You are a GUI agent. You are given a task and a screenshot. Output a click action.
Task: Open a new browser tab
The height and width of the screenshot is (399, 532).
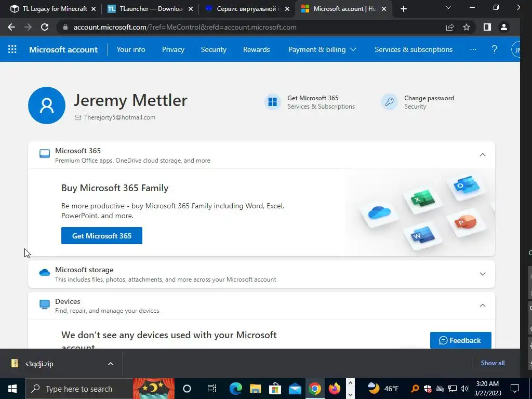[x=403, y=9]
